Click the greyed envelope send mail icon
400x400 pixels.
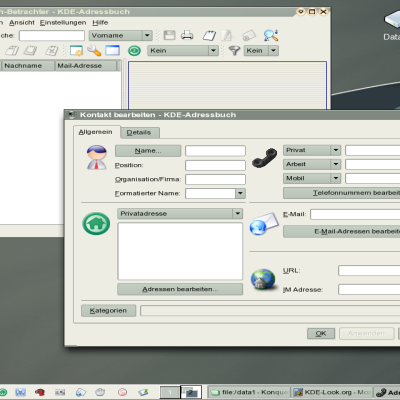coord(249,35)
